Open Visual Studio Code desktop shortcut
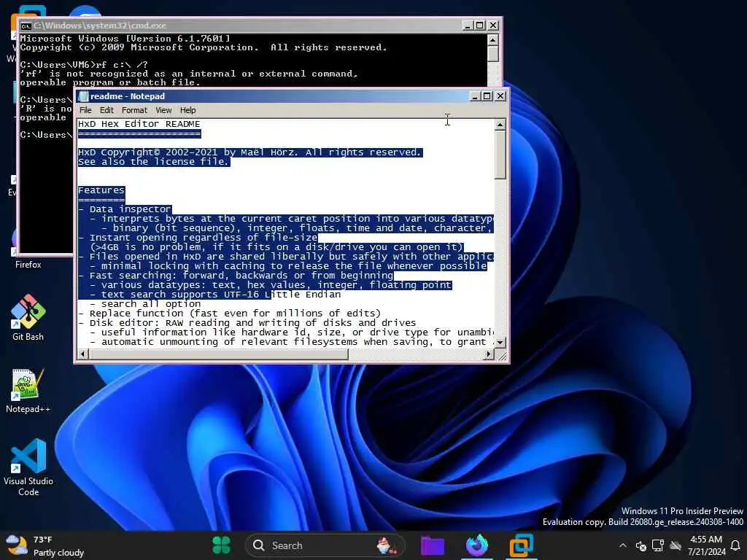The width and height of the screenshot is (747, 560). coord(28,467)
